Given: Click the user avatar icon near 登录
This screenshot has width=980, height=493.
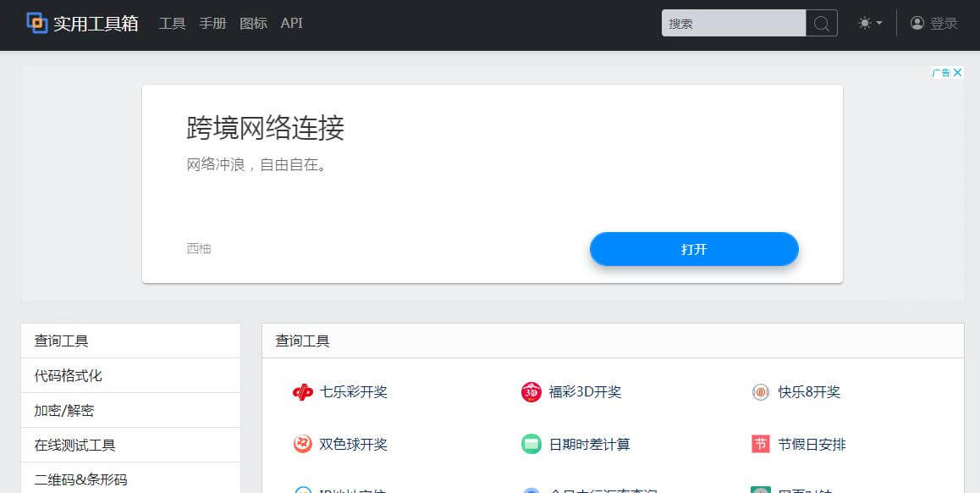Looking at the screenshot, I should pos(917,24).
